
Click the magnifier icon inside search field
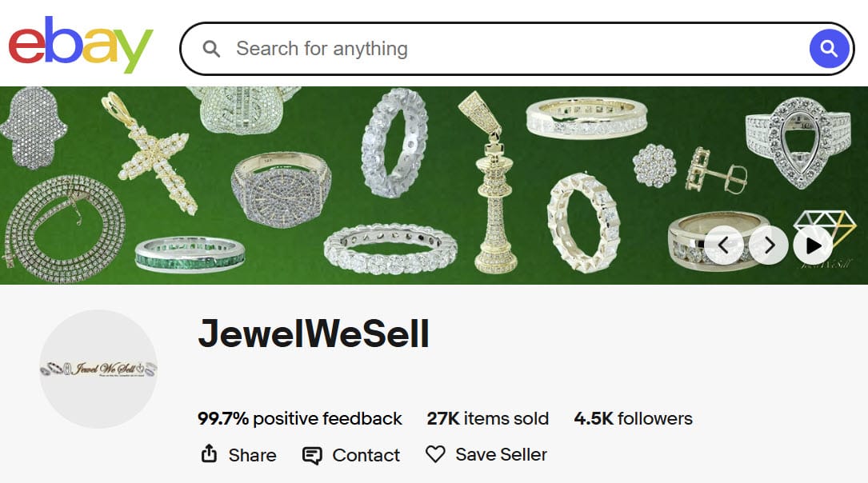point(211,50)
